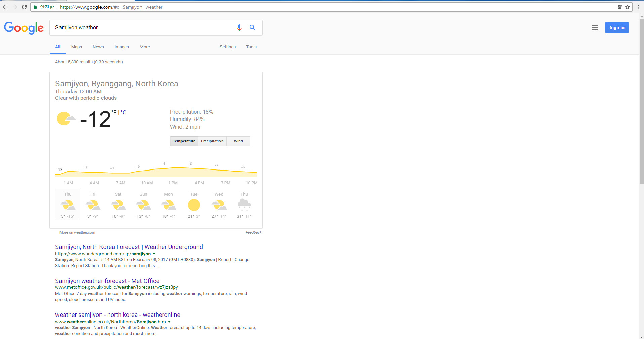Click the browser reload icon
Viewport: 644px width, 339px height.
point(24,7)
